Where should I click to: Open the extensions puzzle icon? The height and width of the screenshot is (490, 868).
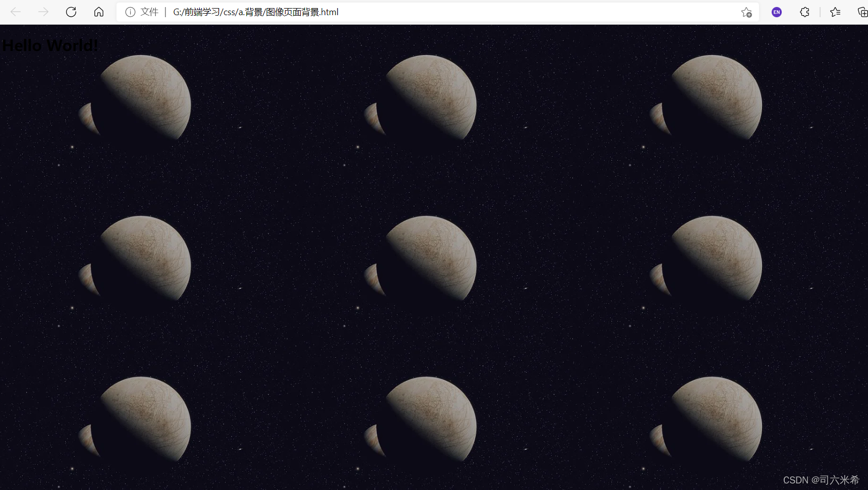[804, 12]
